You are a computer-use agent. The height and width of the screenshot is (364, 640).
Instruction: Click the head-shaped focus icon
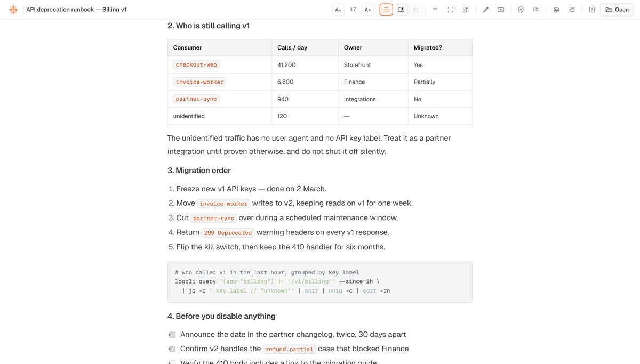(521, 10)
